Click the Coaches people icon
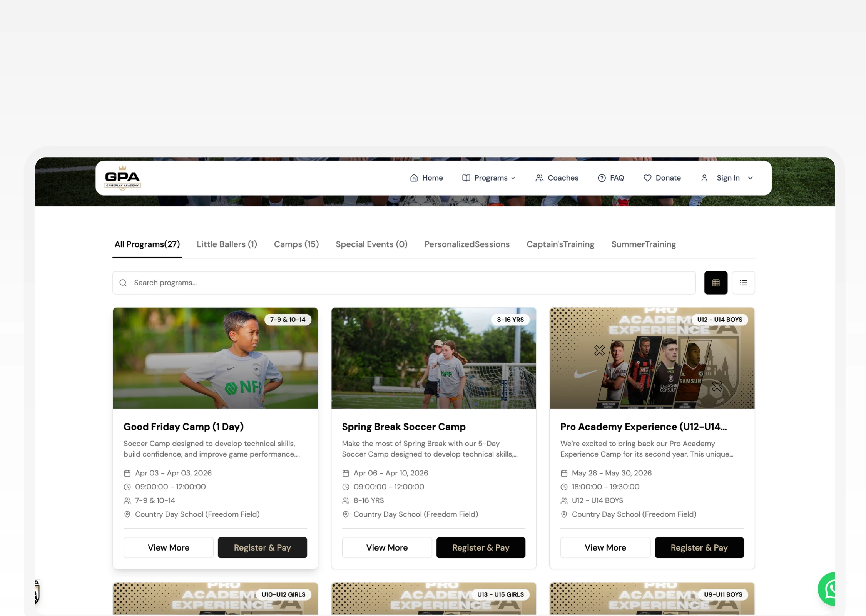This screenshot has width=866, height=616. click(x=539, y=178)
